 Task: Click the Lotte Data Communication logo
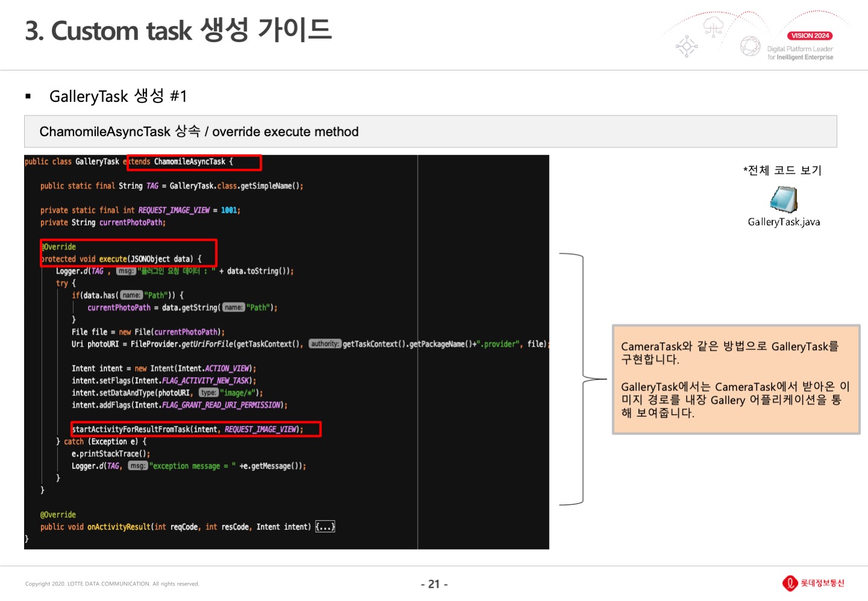[x=813, y=583]
